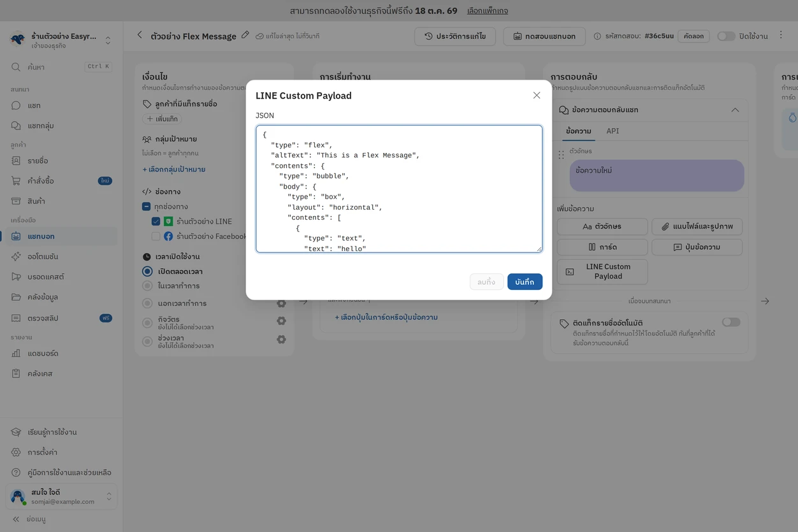
Task: Toggle ติดแท็กรายชื่ออัตโนมัติ switch
Action: [x=731, y=322]
